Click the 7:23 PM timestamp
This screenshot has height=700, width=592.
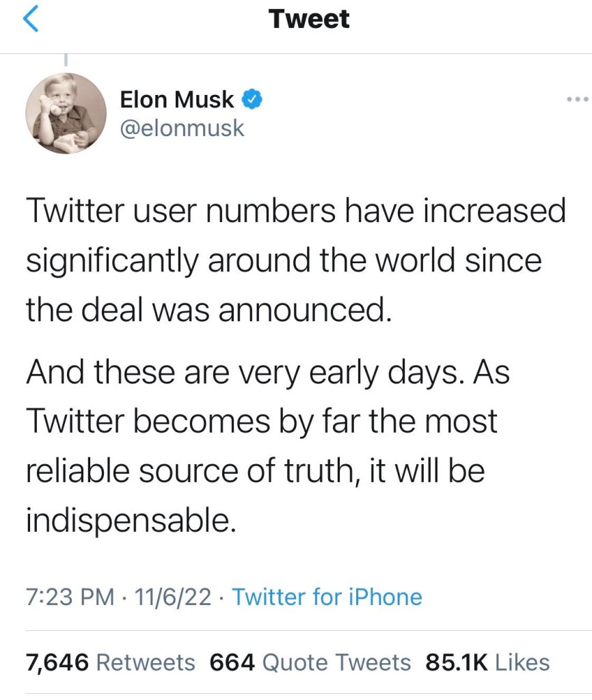70,597
